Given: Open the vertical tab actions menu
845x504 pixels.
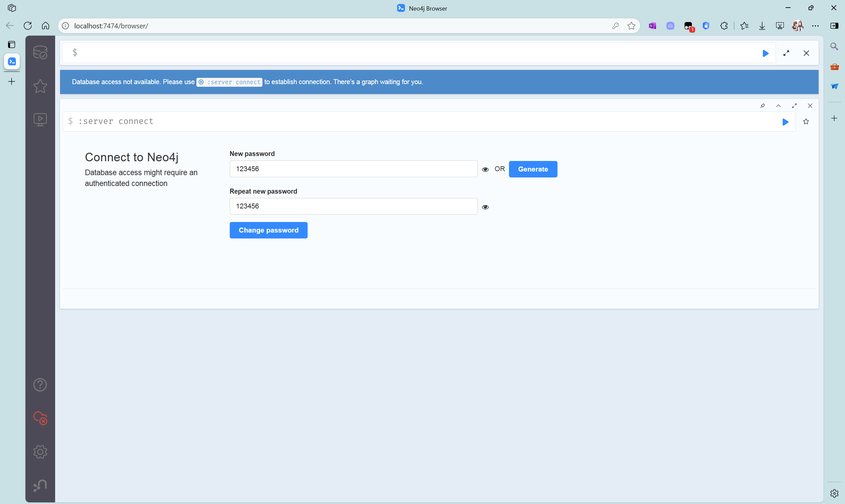Looking at the screenshot, I should (12, 45).
